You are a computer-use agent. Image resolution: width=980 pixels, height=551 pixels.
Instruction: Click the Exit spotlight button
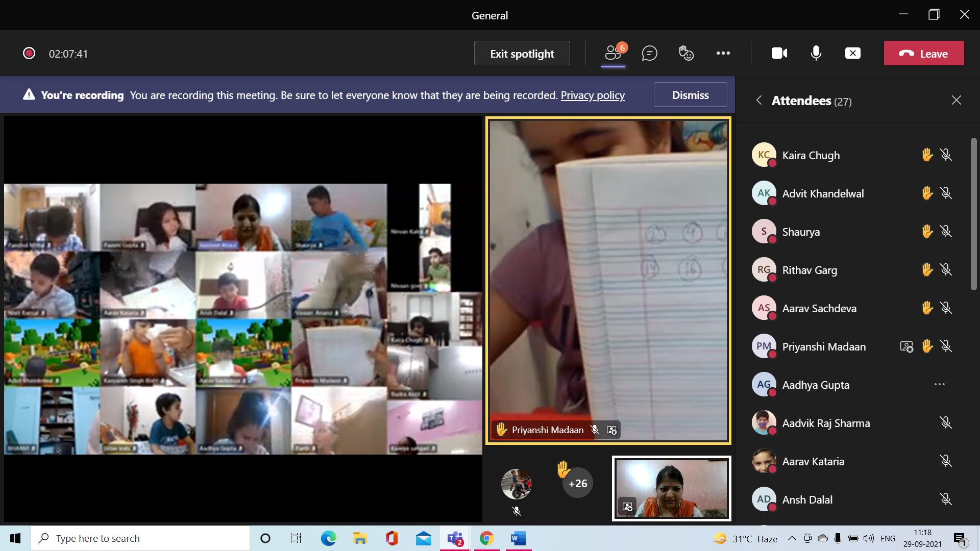(x=522, y=54)
